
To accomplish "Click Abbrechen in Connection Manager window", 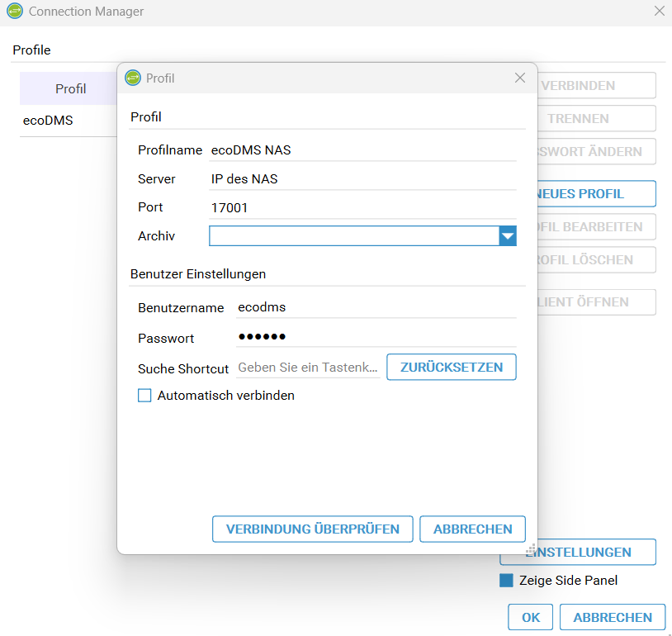I will click(612, 617).
